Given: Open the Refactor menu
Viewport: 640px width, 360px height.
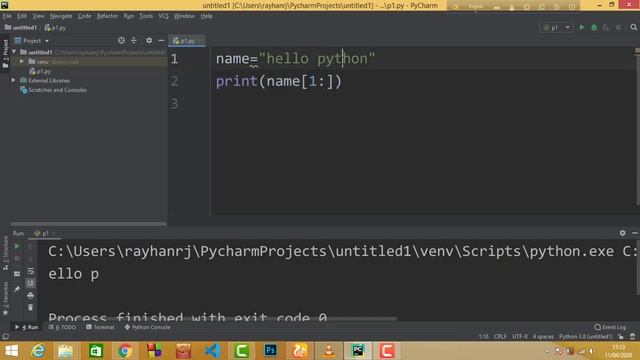Looking at the screenshot, I should [107, 16].
